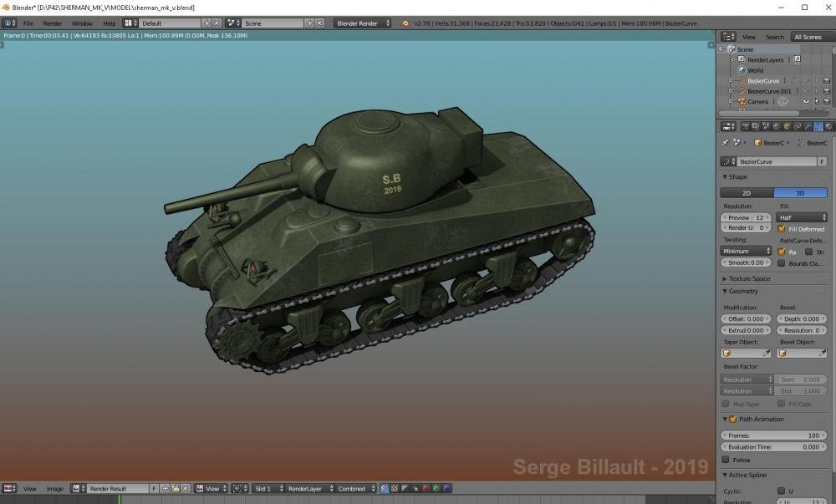The height and width of the screenshot is (504, 836).
Task: Switch curve shape to 2D
Action: click(747, 193)
